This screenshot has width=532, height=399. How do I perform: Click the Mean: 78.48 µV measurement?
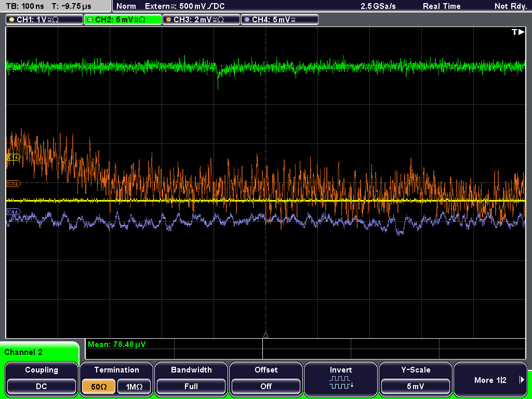point(117,344)
